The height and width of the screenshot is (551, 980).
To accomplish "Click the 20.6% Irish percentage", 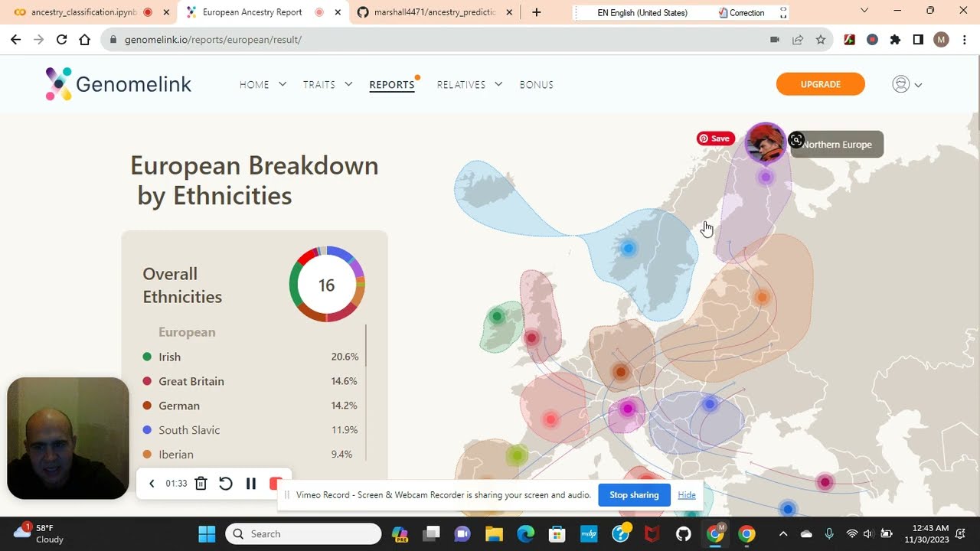I will point(345,357).
